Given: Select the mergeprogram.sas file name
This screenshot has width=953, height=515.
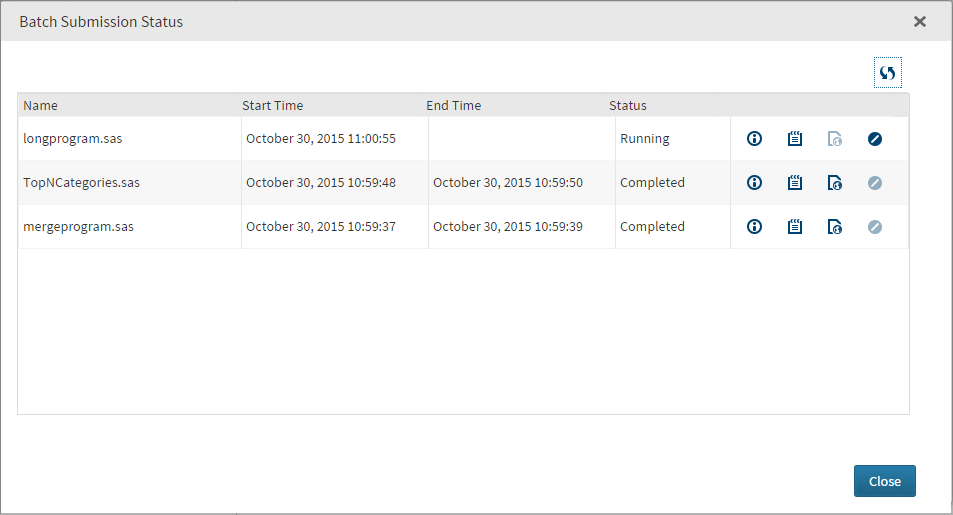Looking at the screenshot, I should 78,227.
